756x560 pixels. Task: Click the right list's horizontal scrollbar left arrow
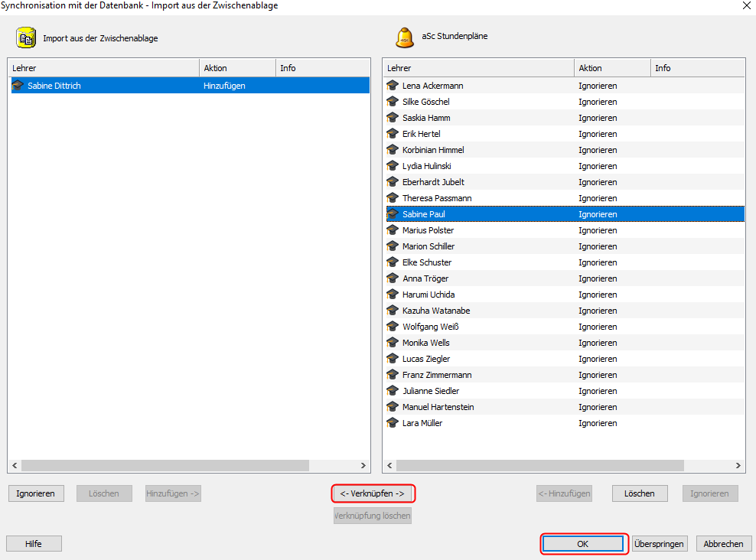389,465
